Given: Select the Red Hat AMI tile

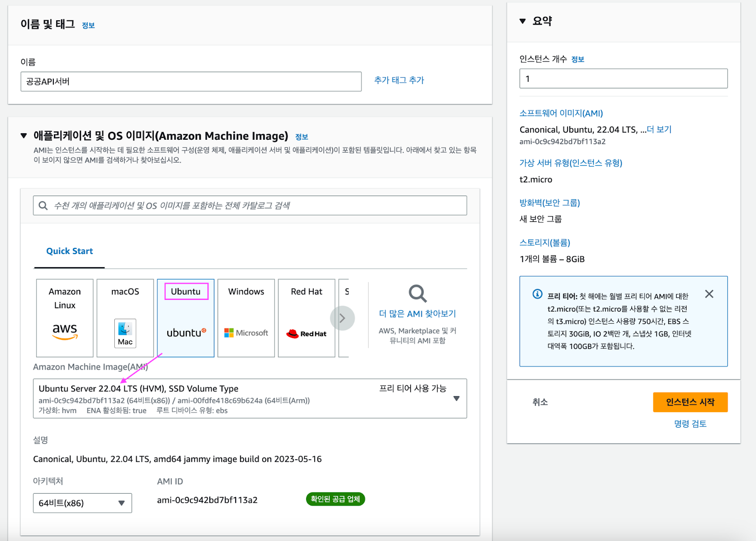Looking at the screenshot, I should [307, 318].
